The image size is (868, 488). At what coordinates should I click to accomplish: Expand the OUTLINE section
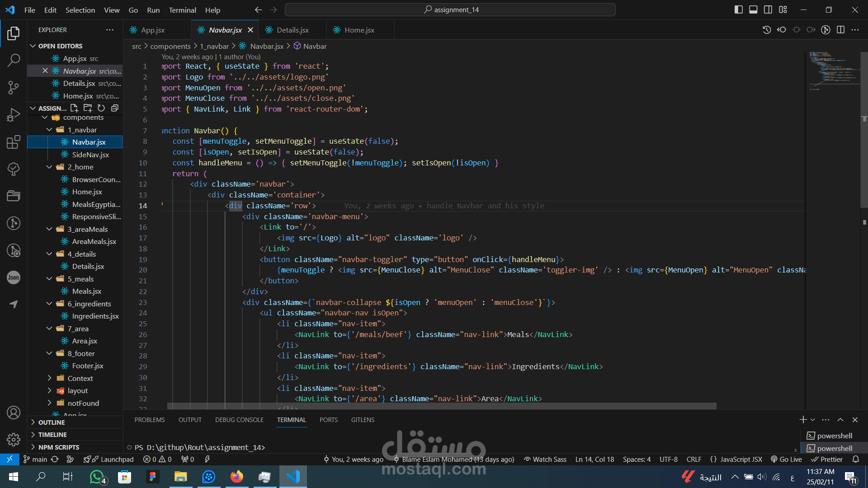(51, 422)
